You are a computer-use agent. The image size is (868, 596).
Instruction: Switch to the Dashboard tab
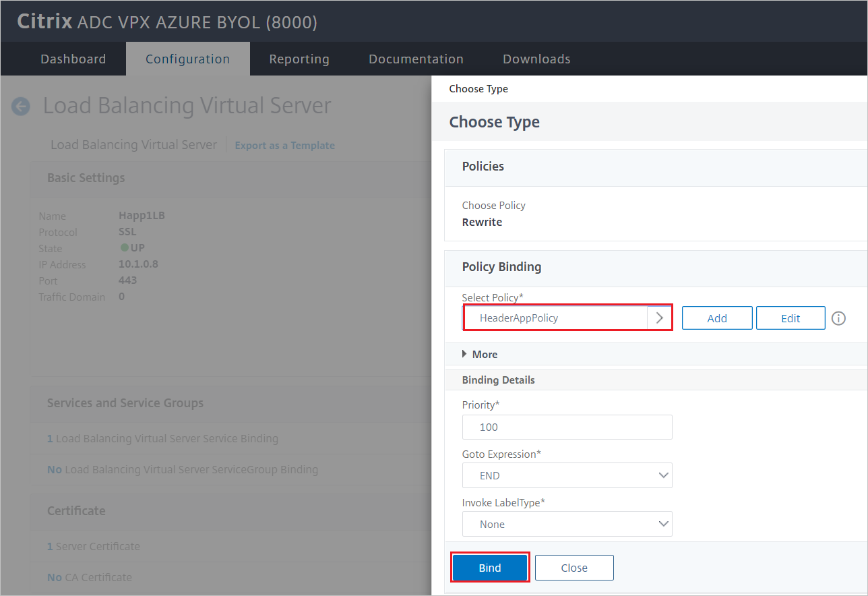pyautogui.click(x=73, y=59)
